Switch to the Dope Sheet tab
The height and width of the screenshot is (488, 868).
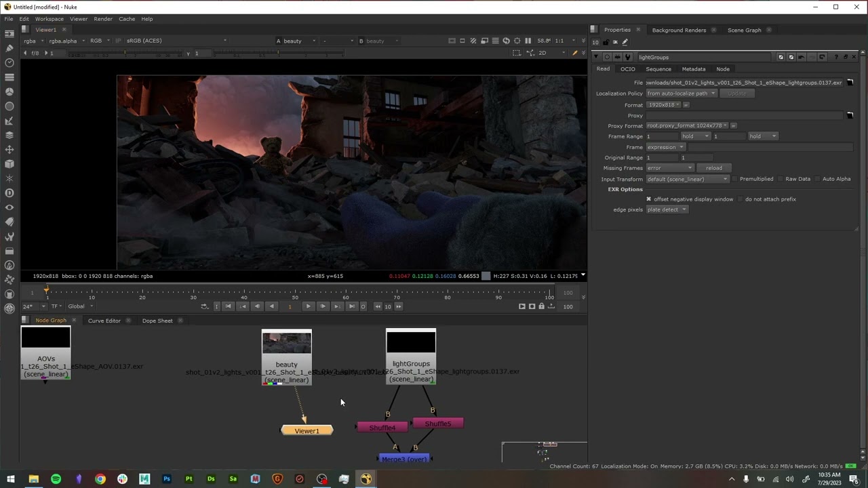(157, 321)
